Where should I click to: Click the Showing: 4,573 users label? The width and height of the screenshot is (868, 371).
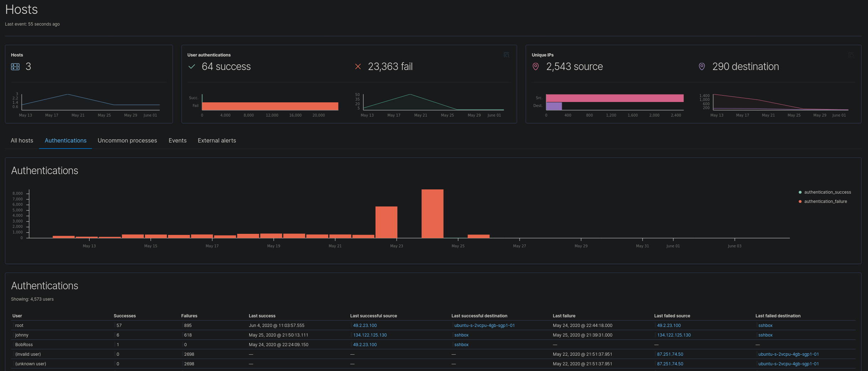click(x=32, y=299)
